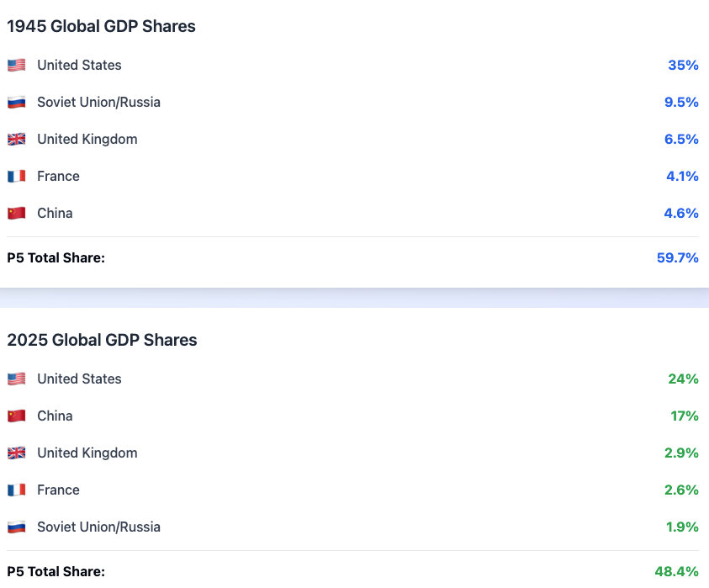Viewport: 709px width, 588px height.
Task: Click the United States flag in 2025 list
Action: 16,379
